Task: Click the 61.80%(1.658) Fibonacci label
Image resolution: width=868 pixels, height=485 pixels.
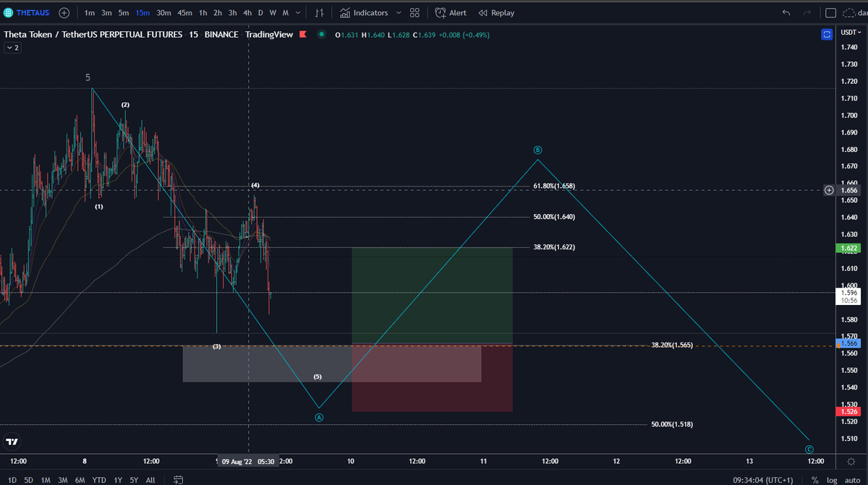Action: (554, 186)
